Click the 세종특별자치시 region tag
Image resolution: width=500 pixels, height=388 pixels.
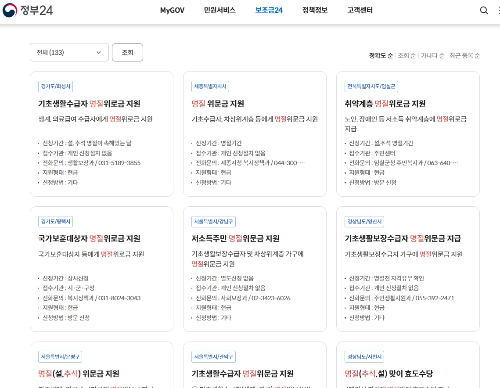[x=210, y=86]
